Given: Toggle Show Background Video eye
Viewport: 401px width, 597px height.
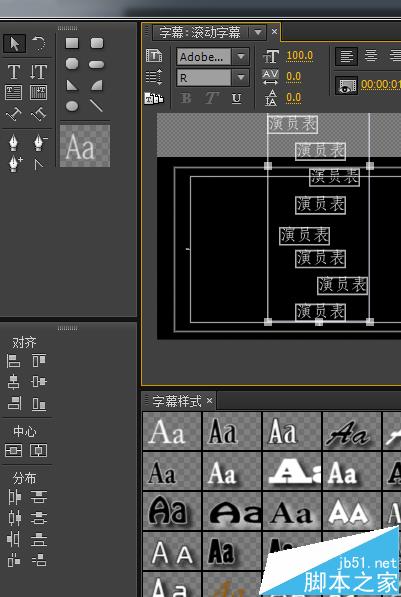Looking at the screenshot, I should coord(346,85).
